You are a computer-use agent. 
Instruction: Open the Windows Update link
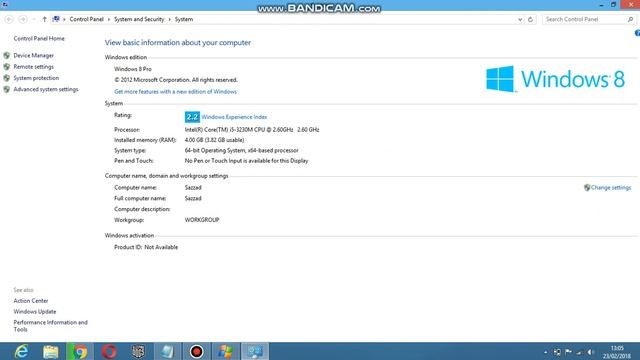click(x=35, y=312)
